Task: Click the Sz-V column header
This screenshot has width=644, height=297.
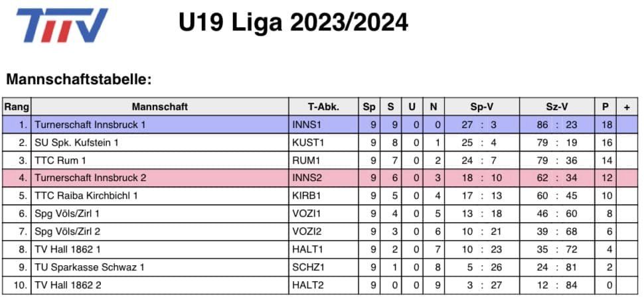Action: pos(557,107)
